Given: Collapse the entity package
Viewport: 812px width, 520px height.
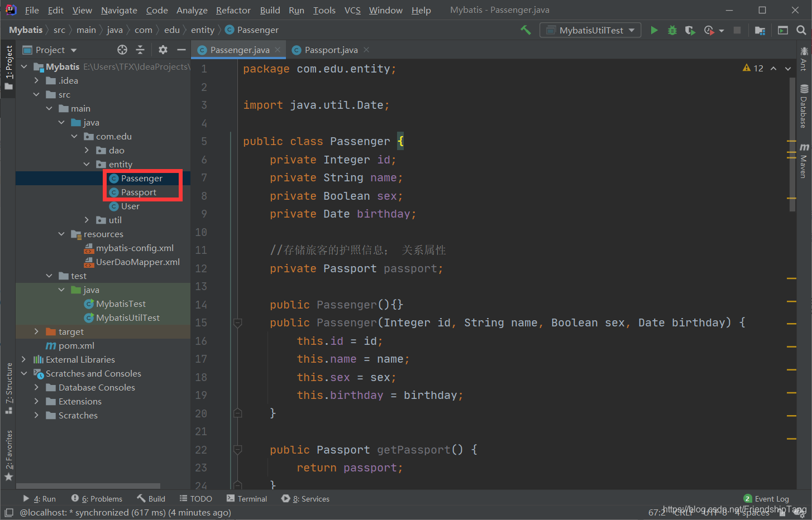Looking at the screenshot, I should [87, 164].
